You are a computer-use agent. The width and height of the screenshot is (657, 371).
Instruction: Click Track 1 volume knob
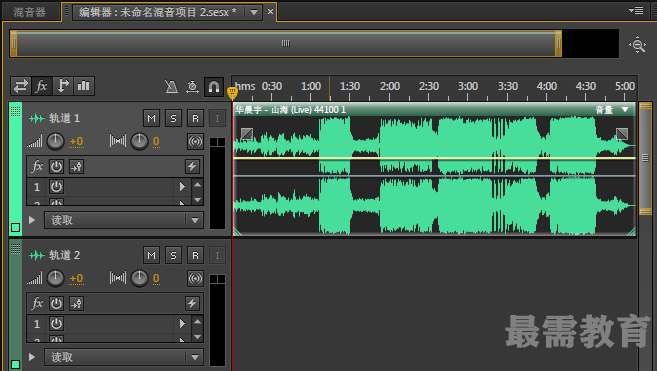pyautogui.click(x=55, y=141)
